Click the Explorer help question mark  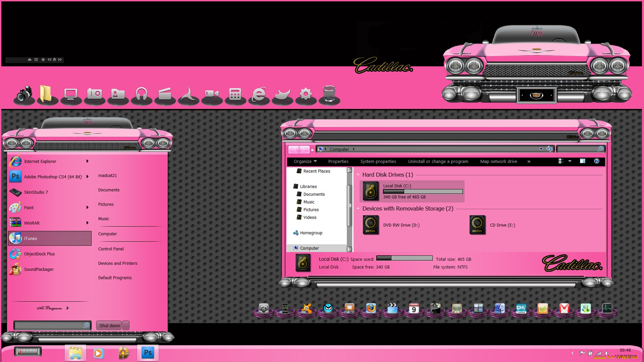point(597,161)
